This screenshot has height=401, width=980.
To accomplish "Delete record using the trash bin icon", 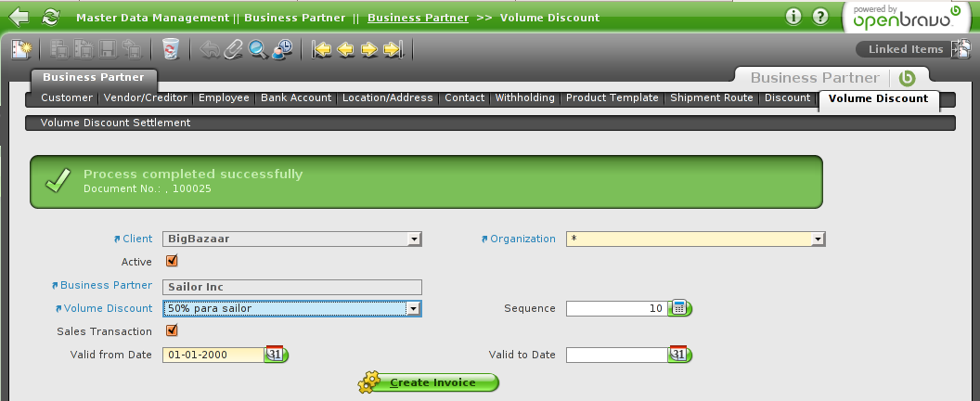I will tap(171, 49).
